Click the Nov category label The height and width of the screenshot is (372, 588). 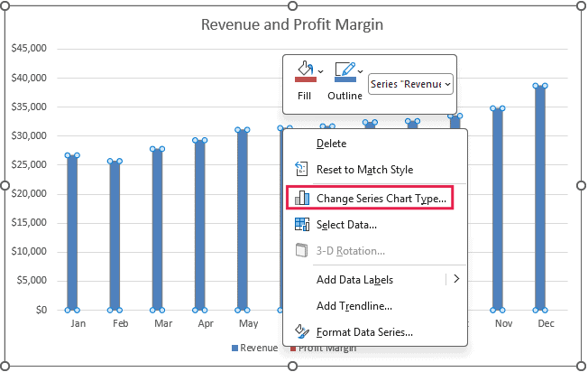pyautogui.click(x=503, y=323)
